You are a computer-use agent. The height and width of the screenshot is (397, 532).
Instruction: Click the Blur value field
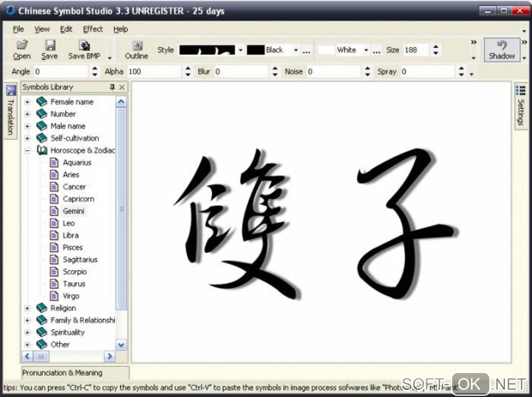click(240, 71)
